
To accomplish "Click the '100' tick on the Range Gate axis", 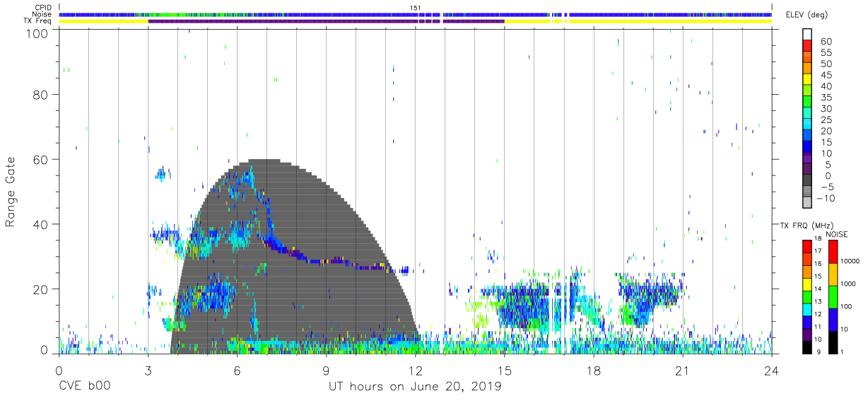I will point(37,33).
